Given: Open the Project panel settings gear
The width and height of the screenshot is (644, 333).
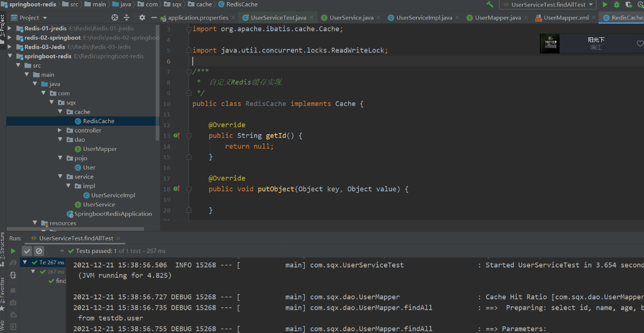Looking at the screenshot, I should (x=142, y=18).
